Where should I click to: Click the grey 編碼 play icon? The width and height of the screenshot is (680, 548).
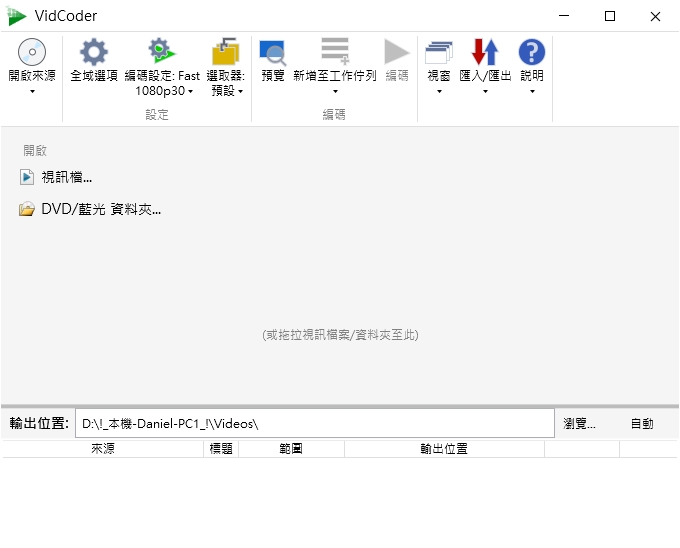396,52
